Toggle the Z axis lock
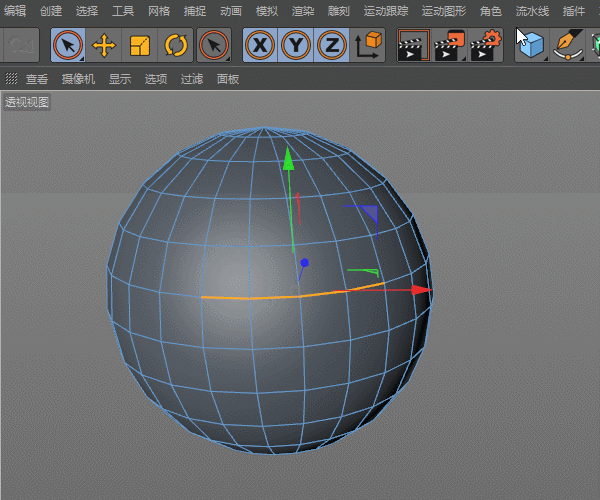Image resolution: width=600 pixels, height=500 pixels. tap(332, 45)
